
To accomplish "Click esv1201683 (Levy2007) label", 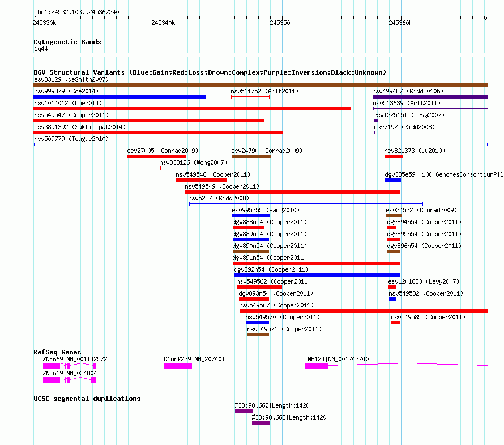I will click(x=424, y=281).
